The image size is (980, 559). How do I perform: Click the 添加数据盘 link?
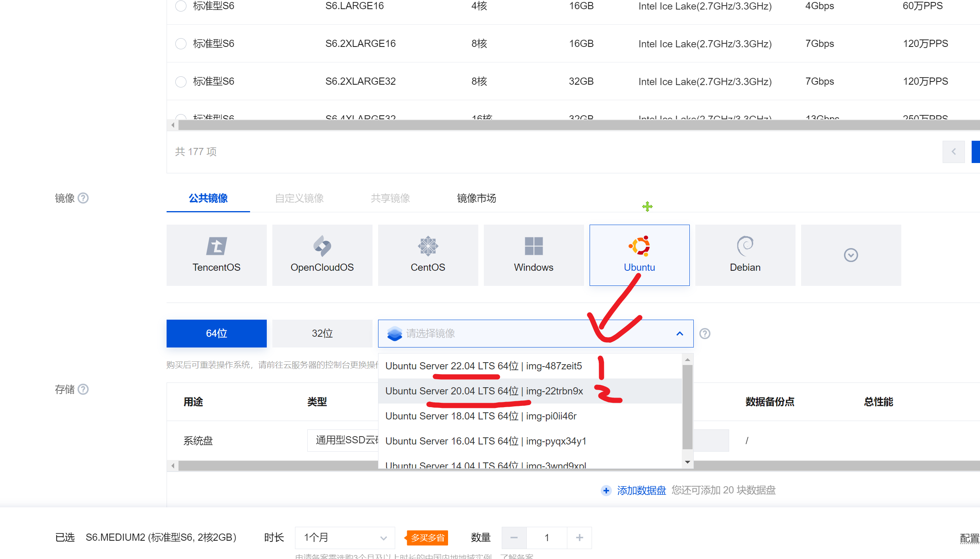click(x=642, y=490)
